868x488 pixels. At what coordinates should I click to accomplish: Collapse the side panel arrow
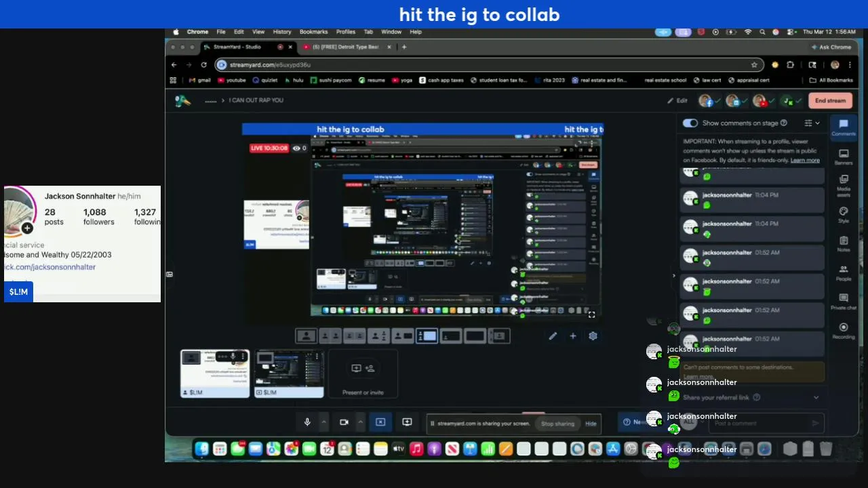673,275
